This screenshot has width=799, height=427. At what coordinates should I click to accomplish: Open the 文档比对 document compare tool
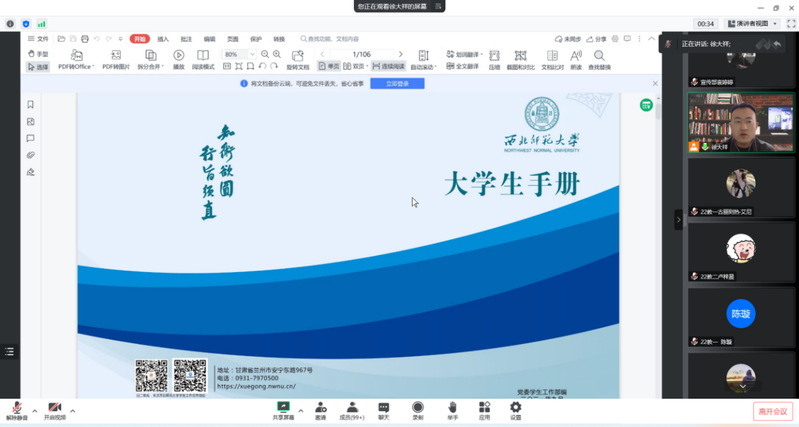pyautogui.click(x=552, y=60)
